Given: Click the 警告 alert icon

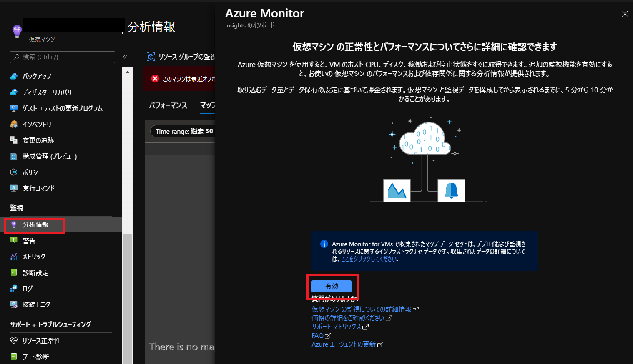Looking at the screenshot, I should tap(14, 240).
